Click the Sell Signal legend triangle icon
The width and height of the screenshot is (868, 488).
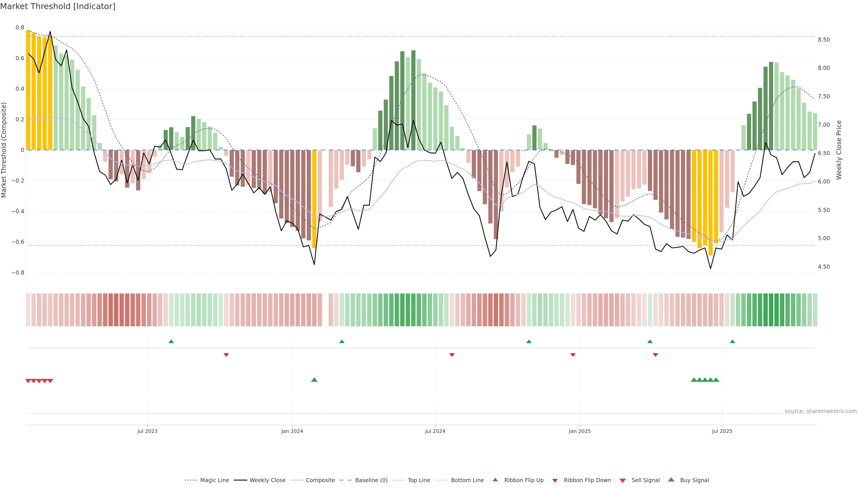(622, 481)
